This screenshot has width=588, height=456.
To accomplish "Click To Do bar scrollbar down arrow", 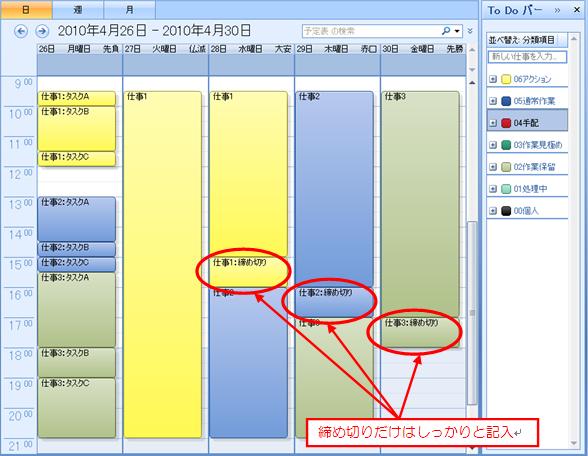I will 574,443.
